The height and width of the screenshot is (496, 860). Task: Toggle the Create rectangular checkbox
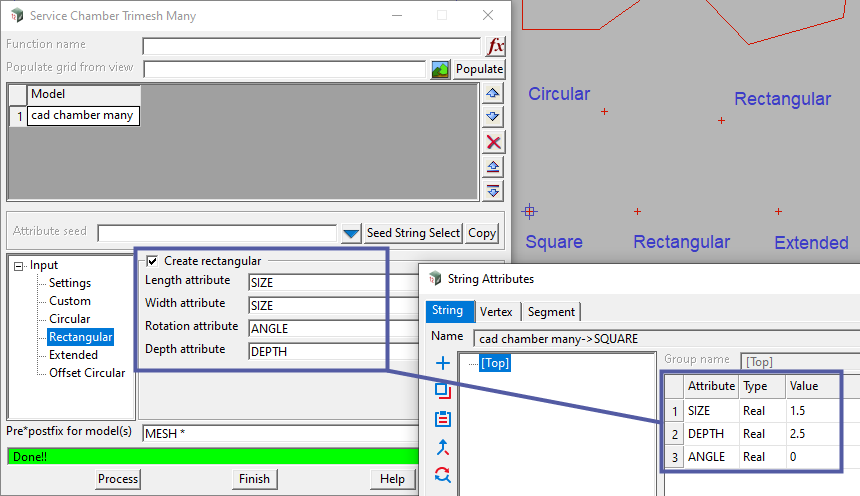tap(152, 261)
